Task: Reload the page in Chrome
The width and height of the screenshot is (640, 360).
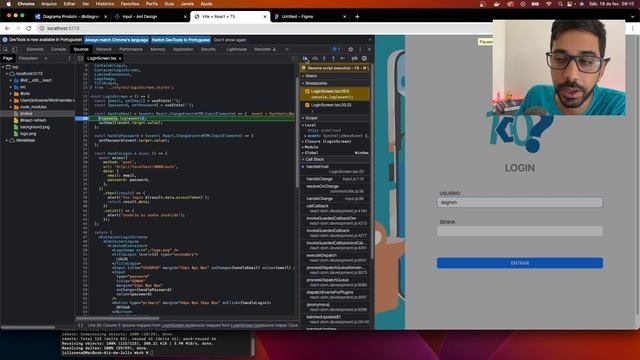Action: [x=28, y=28]
